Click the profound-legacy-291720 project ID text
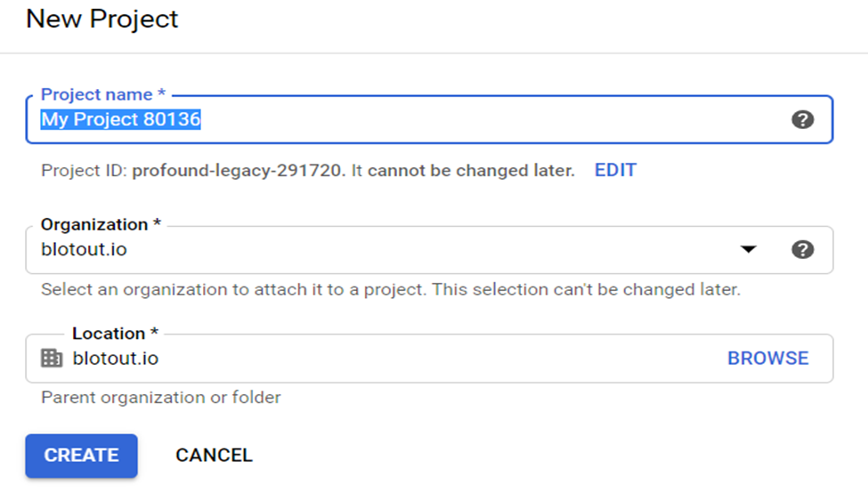 pyautogui.click(x=237, y=170)
